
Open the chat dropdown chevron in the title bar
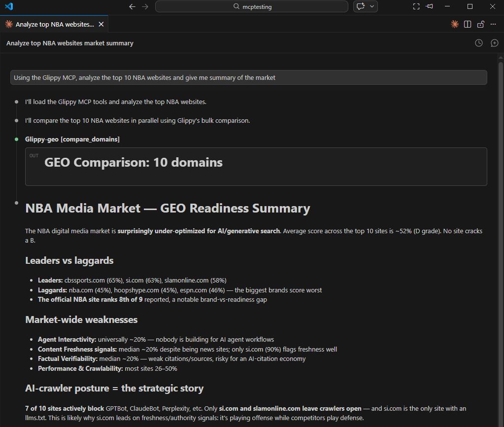click(x=372, y=6)
